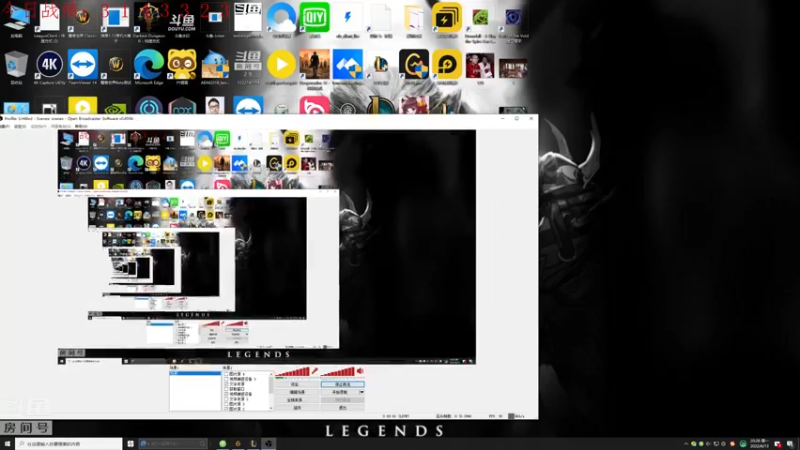Open the Microsoft Edge desktop shortcut
This screenshot has height=450, width=800.
pos(148,65)
